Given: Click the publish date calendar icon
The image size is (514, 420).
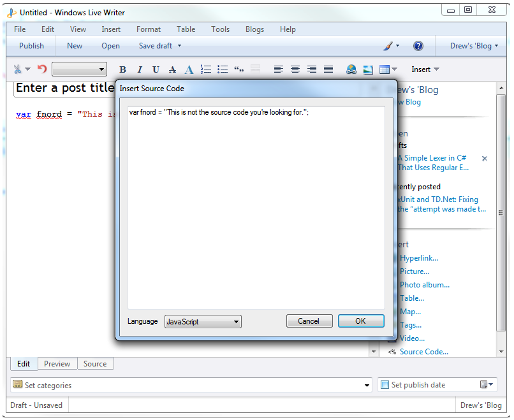Looking at the screenshot, I should (x=483, y=384).
